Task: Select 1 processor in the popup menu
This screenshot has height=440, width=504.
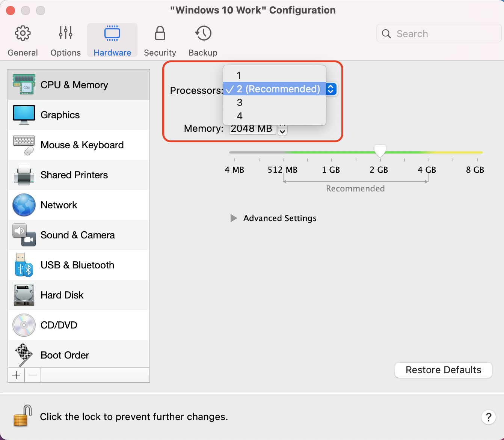Action: [239, 75]
